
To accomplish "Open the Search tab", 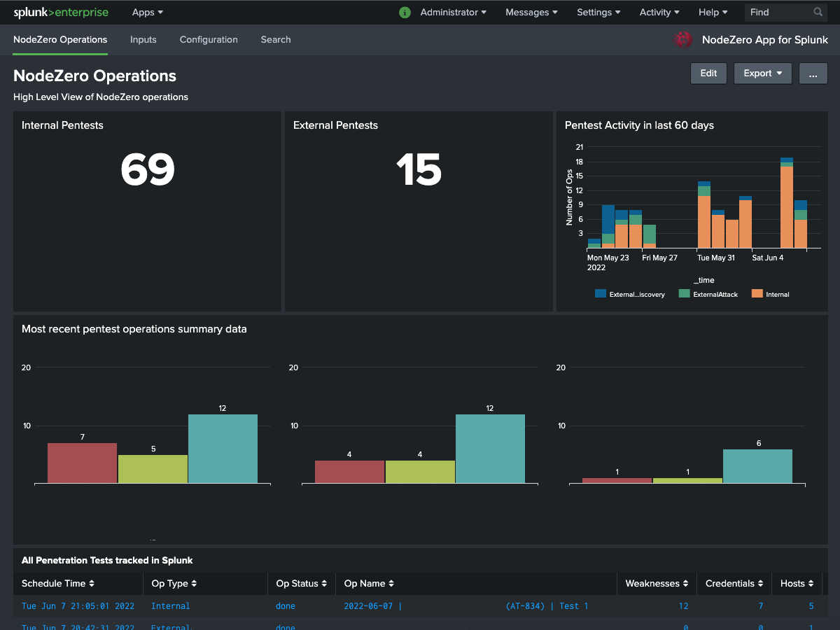I will [276, 40].
